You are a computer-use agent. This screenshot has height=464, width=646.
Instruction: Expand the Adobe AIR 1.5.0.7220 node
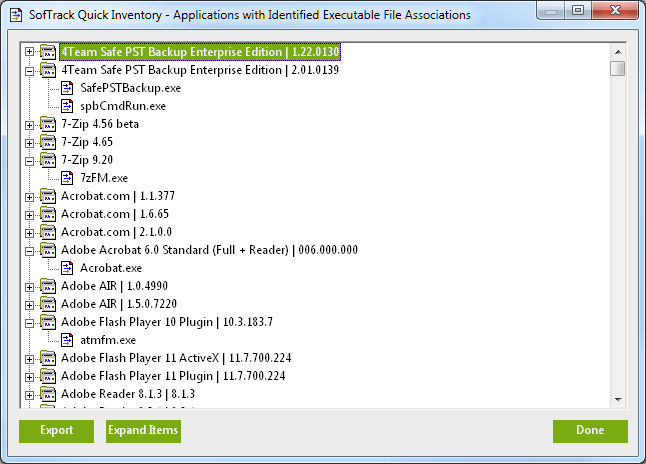click(x=29, y=305)
